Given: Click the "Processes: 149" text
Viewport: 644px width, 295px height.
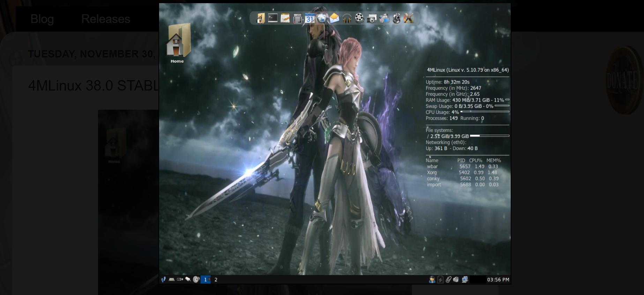Looking at the screenshot, I should pyautogui.click(x=442, y=118).
